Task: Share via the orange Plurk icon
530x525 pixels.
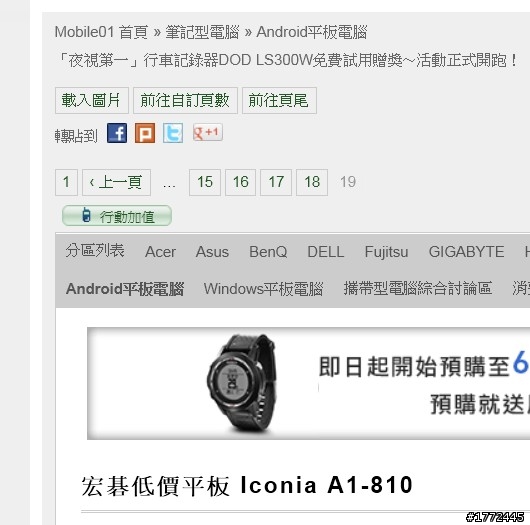Action: pyautogui.click(x=145, y=133)
